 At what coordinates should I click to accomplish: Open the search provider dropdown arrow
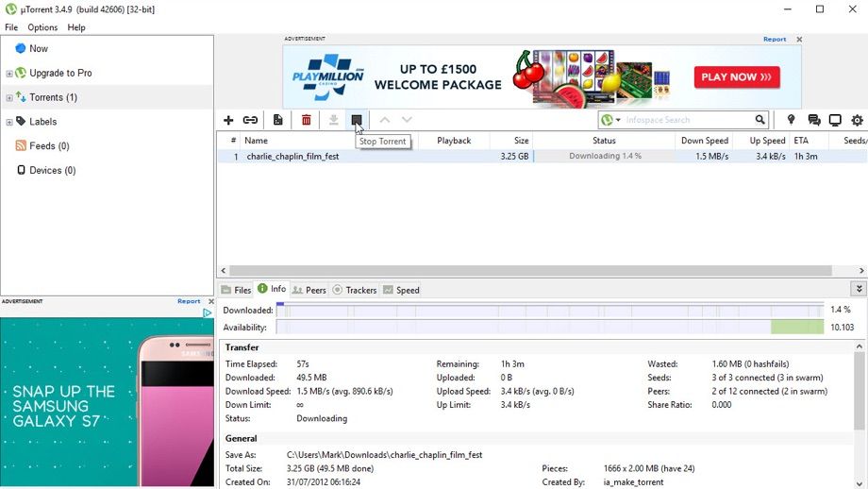click(x=618, y=120)
